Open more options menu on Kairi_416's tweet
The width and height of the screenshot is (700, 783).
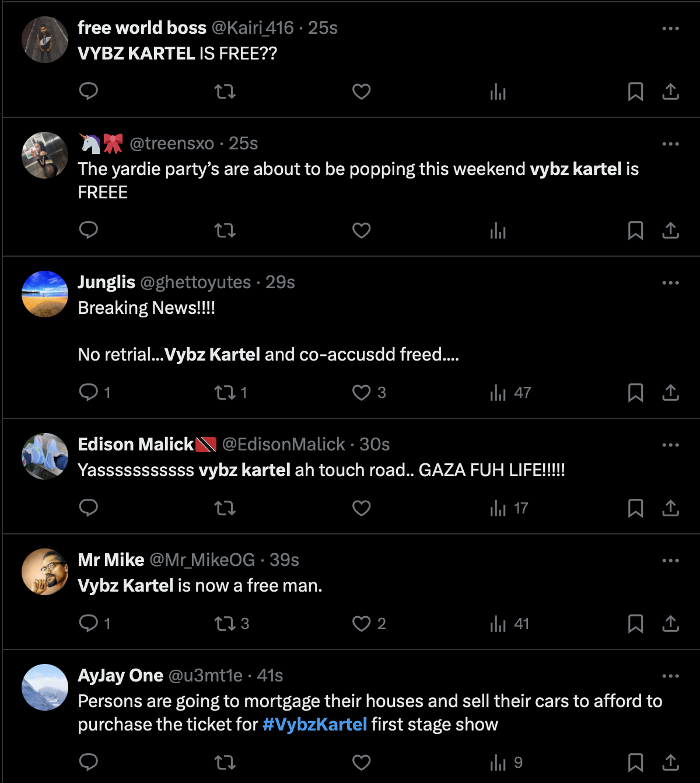(671, 27)
